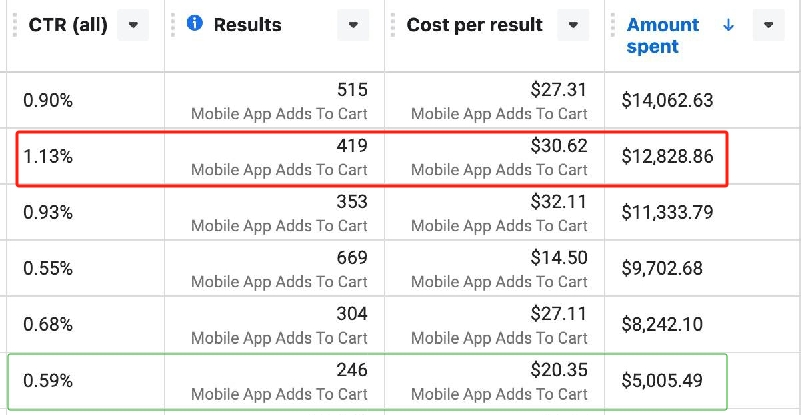This screenshot has width=801, height=415.
Task: Open the Amount spent column dropdown
Action: (768, 25)
